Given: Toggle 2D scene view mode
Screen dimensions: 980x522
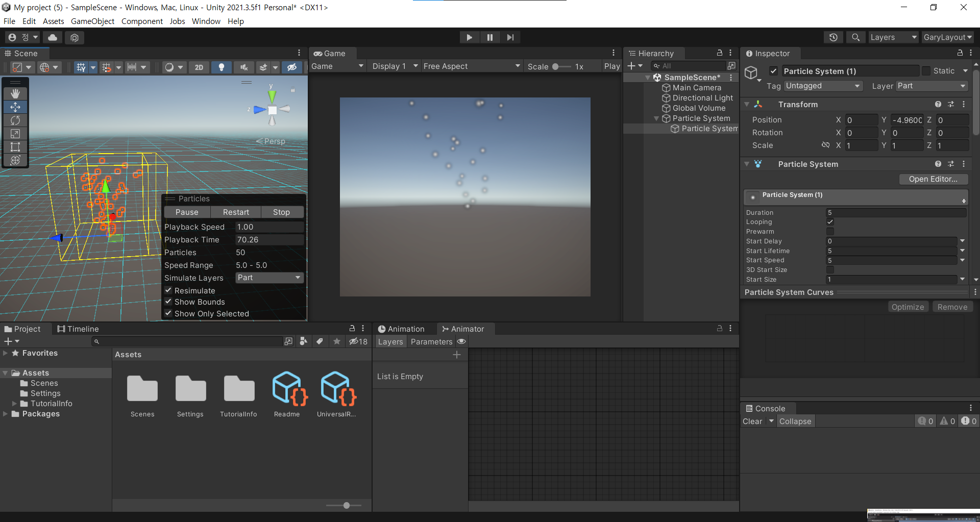Looking at the screenshot, I should coord(199,67).
